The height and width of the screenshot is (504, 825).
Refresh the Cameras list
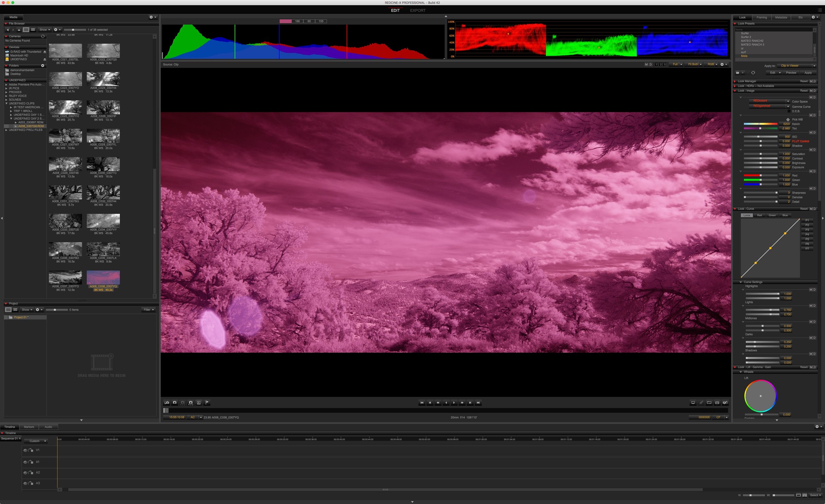[x=43, y=36]
